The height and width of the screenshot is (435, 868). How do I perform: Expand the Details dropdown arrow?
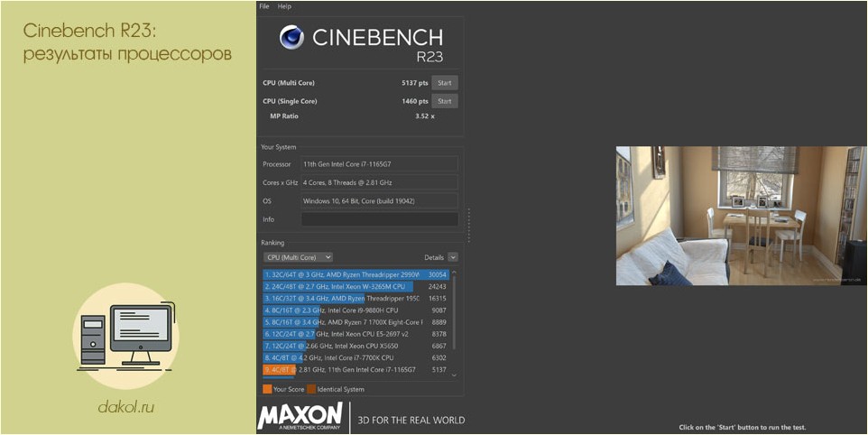tap(453, 257)
